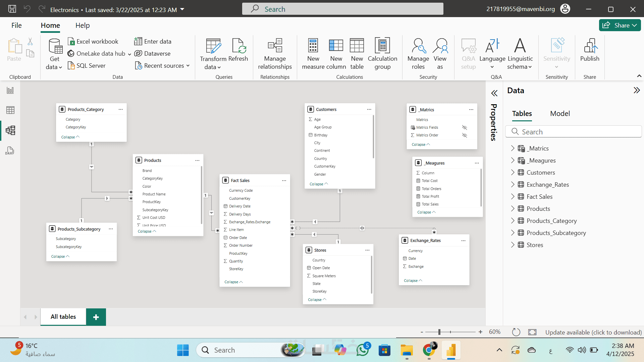Screen dimensions: 644x362
Task: Search tables in the Data pane
Action: (573, 132)
